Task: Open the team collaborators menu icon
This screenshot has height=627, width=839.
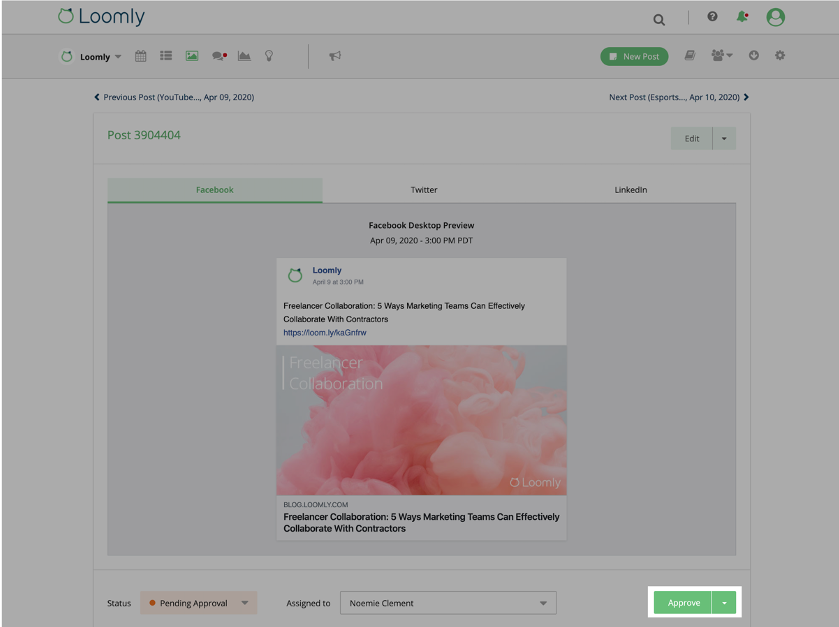Action: (721, 55)
